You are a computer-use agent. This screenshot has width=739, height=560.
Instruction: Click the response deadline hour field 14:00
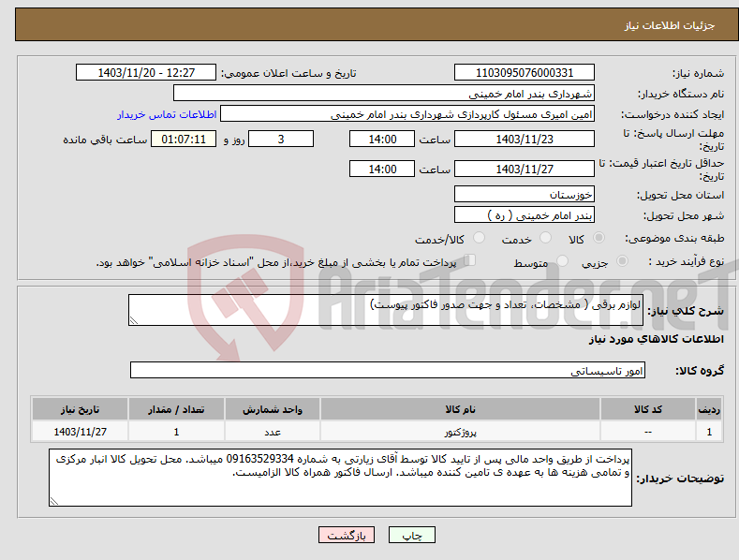382,139
